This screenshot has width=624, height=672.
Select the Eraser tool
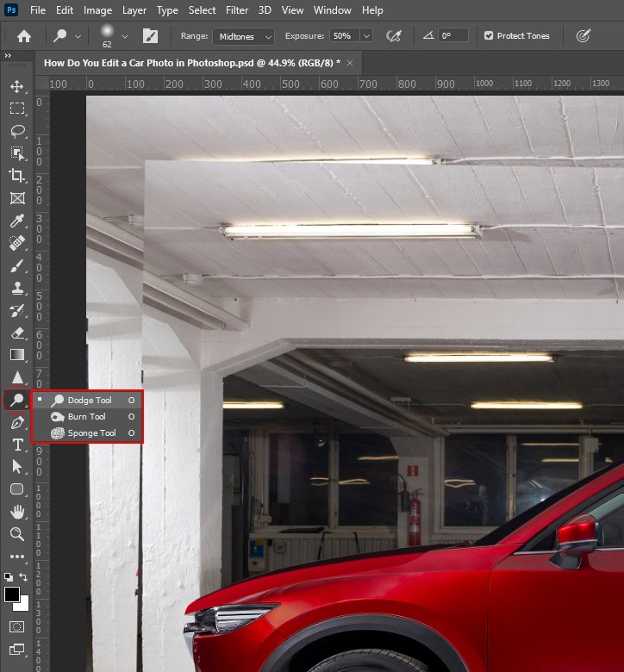point(17,333)
